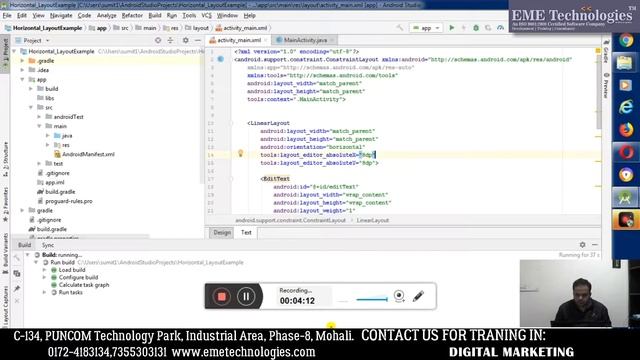Click the Project panel settings gear
Image resolution: width=640 pixels, height=360 pixels.
coord(185,40)
